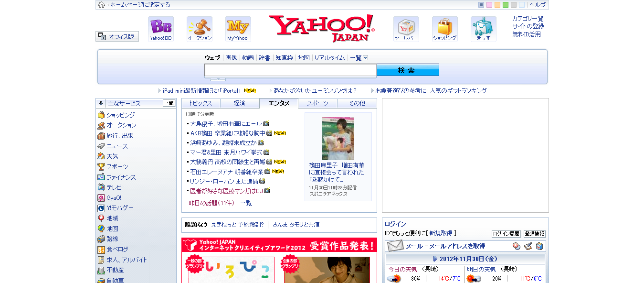Click the 篠田麻里子 news photo thumbnail
This screenshot has height=283, width=644.
pyautogui.click(x=338, y=139)
